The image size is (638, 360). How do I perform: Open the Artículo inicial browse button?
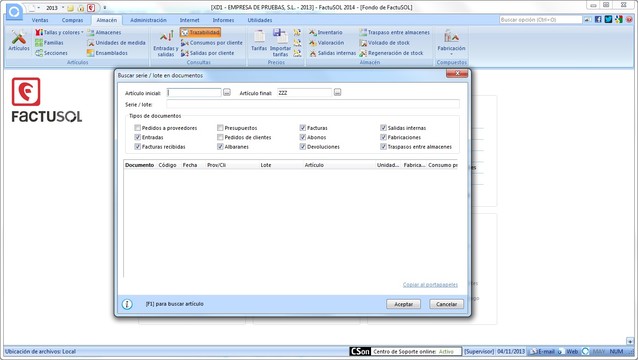[227, 93]
